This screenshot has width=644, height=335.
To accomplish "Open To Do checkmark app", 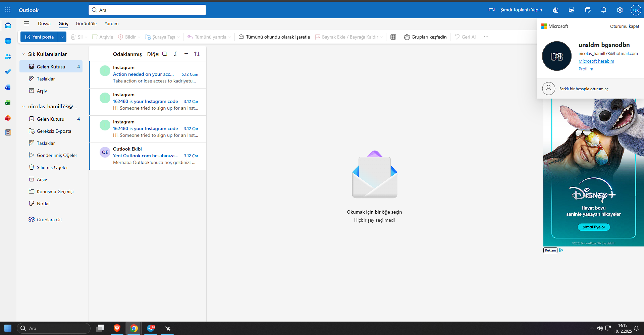I will [x=8, y=72].
